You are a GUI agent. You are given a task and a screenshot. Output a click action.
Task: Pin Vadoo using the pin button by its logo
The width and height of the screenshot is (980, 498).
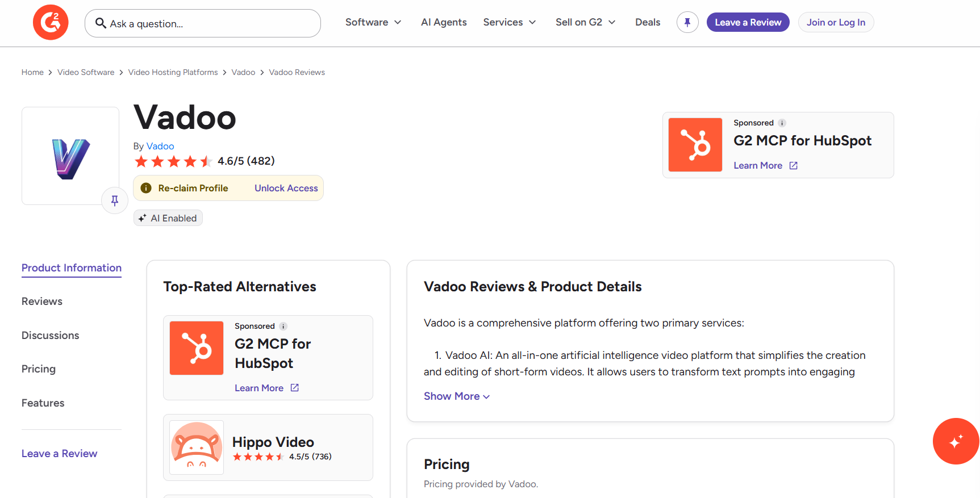tap(115, 200)
